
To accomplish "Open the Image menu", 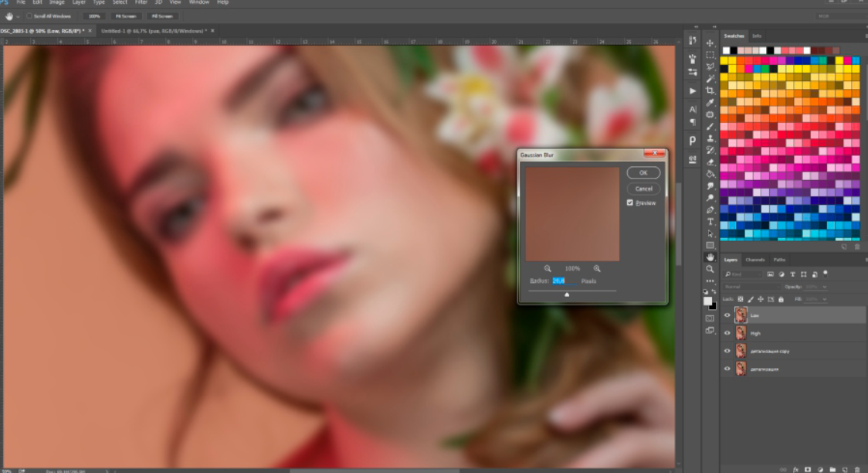I will point(57,2).
